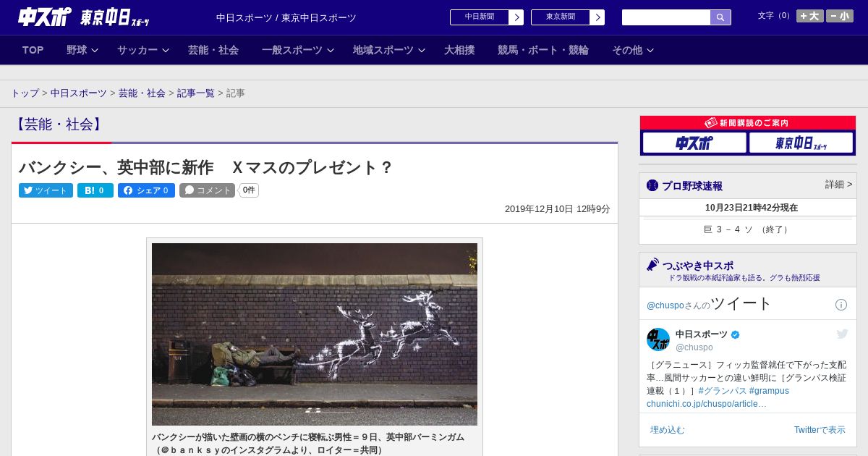This screenshot has height=456, width=868.
Task: Expand the 一般スポーツ menu
Action: (x=298, y=50)
